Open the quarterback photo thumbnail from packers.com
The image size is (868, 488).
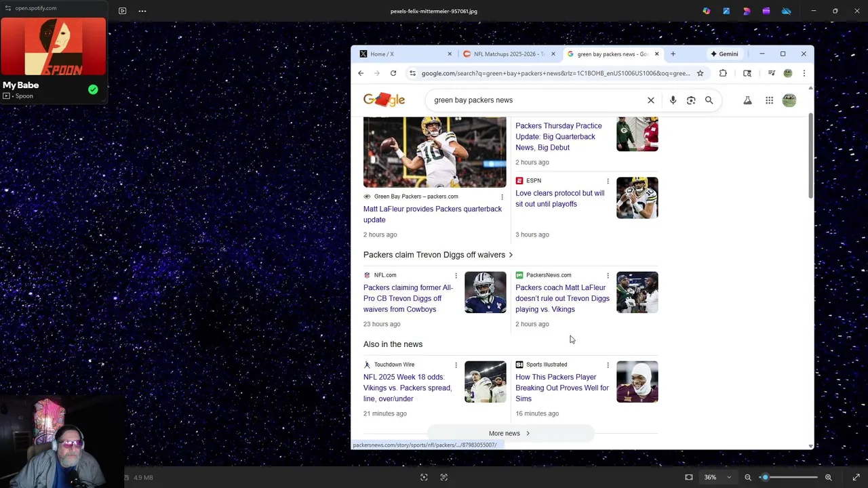click(x=435, y=152)
